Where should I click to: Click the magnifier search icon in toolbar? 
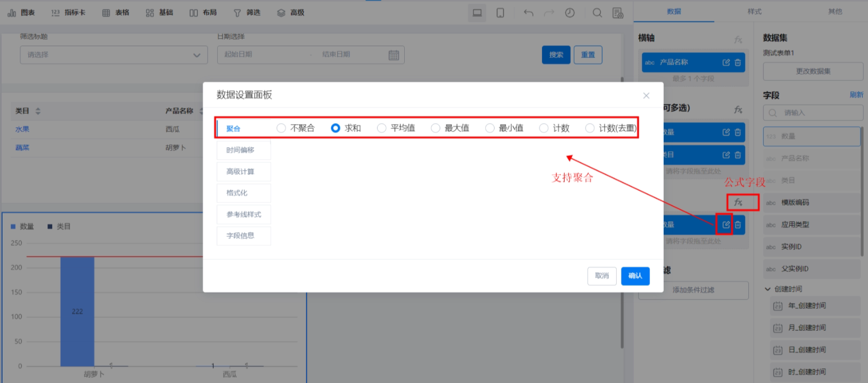point(597,13)
